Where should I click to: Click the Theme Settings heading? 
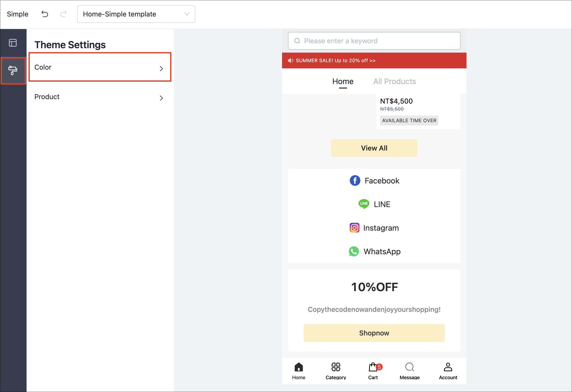pos(70,45)
